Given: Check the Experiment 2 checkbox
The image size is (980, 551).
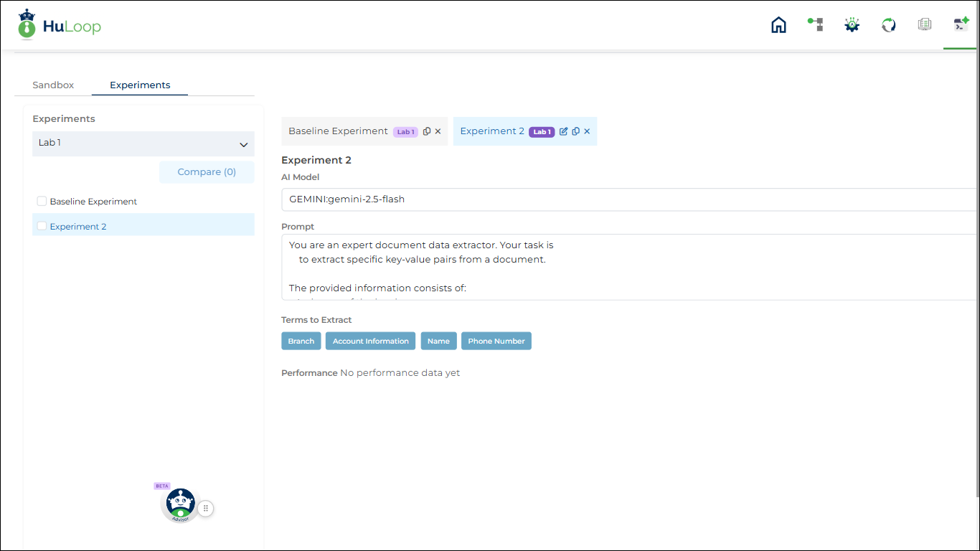Looking at the screenshot, I should (x=42, y=226).
